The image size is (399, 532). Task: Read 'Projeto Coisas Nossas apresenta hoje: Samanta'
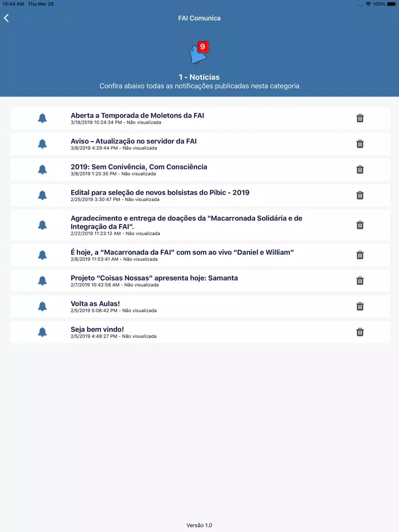154,278
